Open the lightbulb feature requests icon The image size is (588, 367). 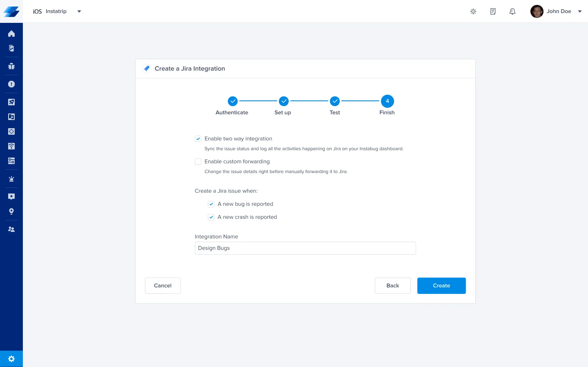click(11, 211)
